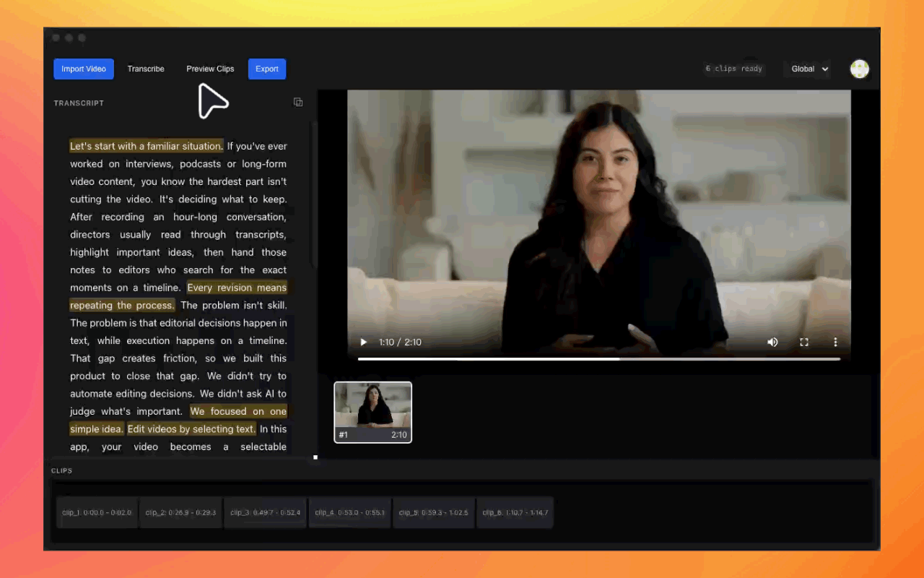The height and width of the screenshot is (578, 924).
Task: Click the panel resize handle below the transcript
Action: tap(315, 457)
